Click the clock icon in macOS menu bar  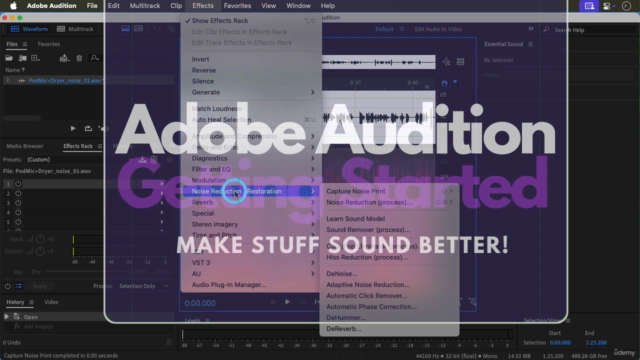(626, 6)
